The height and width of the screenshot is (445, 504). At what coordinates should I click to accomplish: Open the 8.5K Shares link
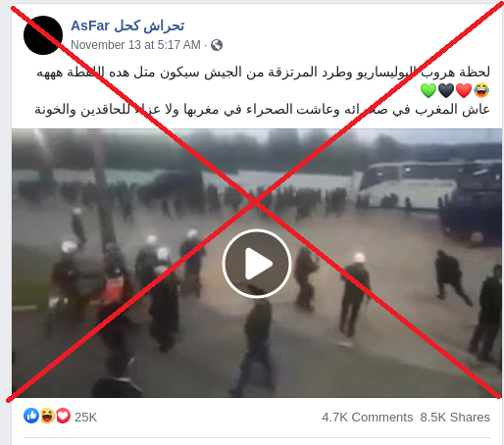tap(455, 418)
